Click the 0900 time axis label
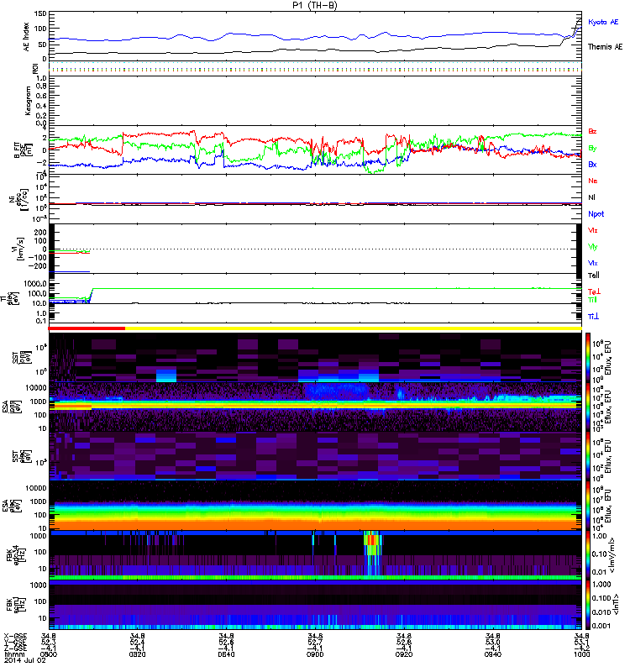 tap(315, 654)
